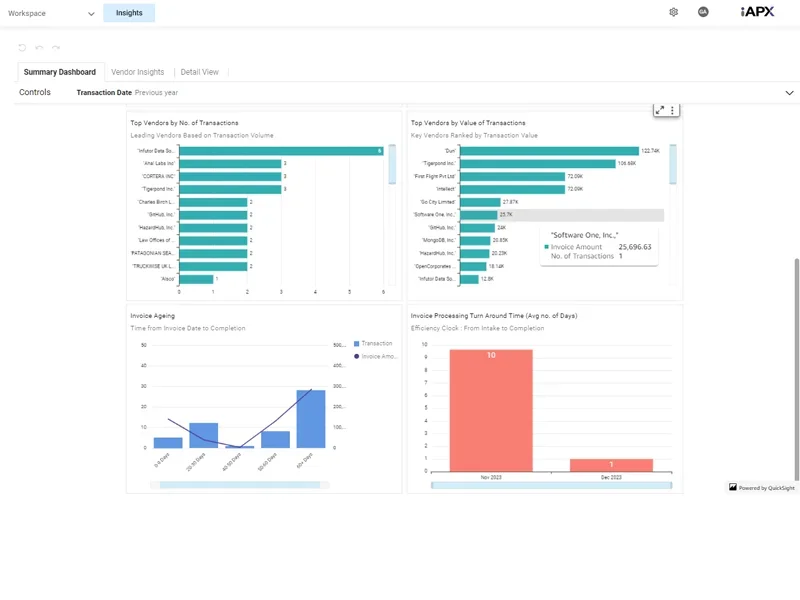Open the vertical ellipsis menu on the chart
The height and width of the screenshot is (600, 800).
tap(673, 110)
